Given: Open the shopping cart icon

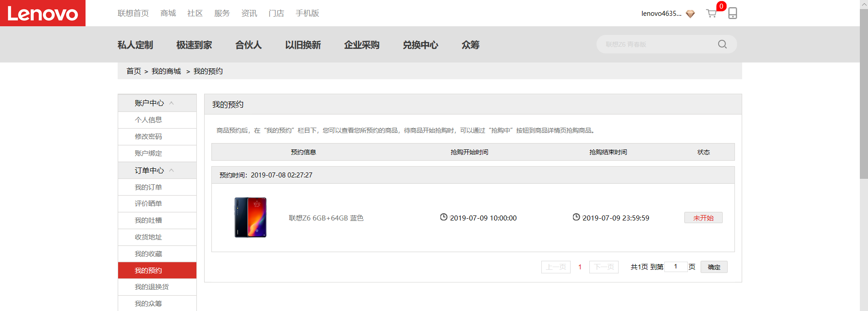Looking at the screenshot, I should tap(711, 14).
